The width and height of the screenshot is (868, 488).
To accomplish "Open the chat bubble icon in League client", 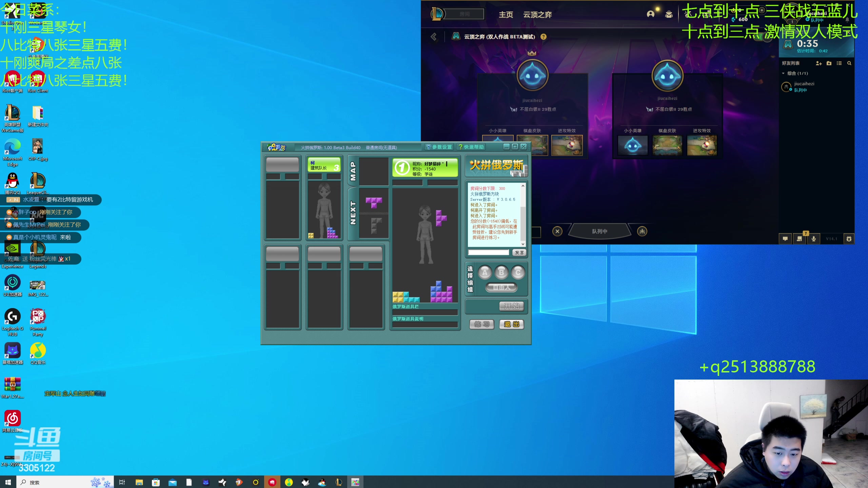I will pos(785,239).
